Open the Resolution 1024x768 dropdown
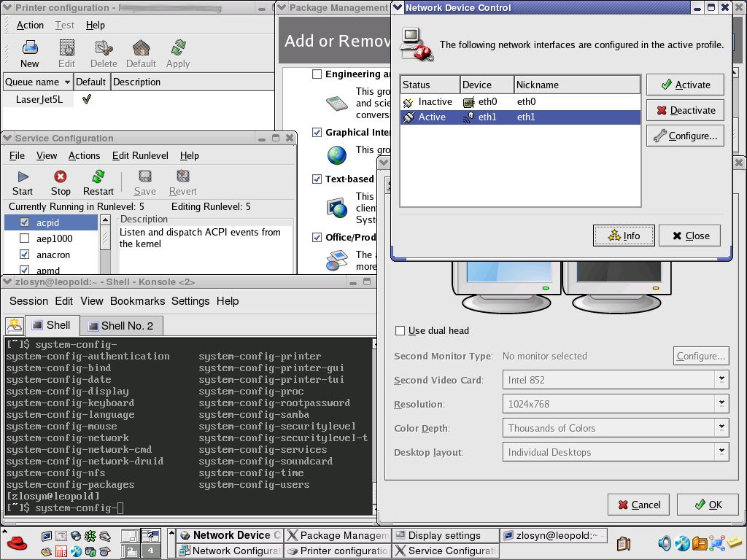Viewport: 747px width, 560px height. [x=616, y=404]
